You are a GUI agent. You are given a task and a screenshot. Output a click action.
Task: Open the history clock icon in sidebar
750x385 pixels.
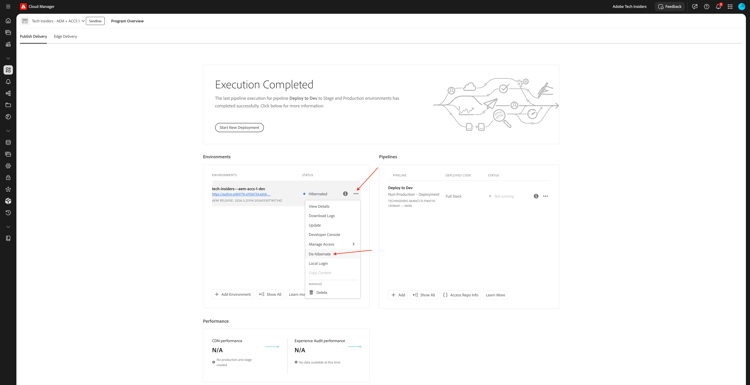tap(8, 212)
